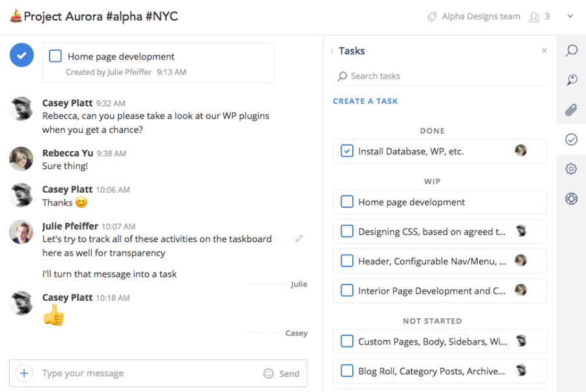Select the tasks checkmark icon in sidebar

pos(571,139)
